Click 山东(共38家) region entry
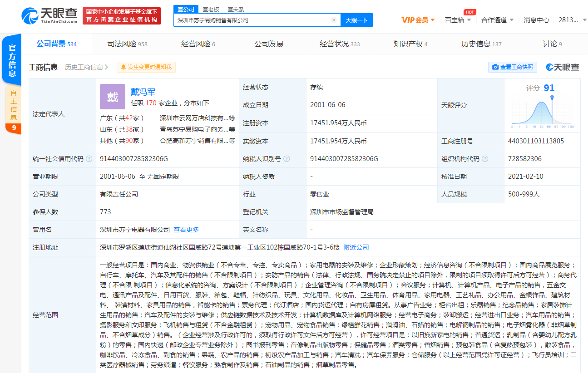 [122, 129]
